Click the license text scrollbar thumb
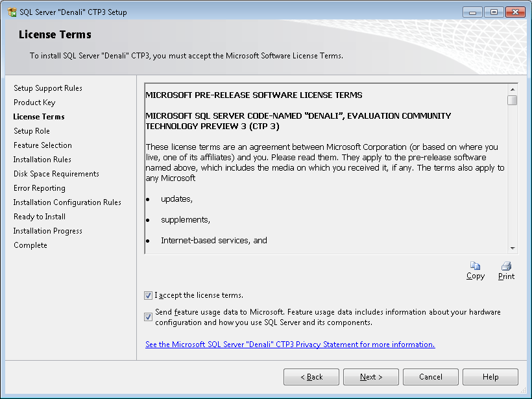The width and height of the screenshot is (532, 399). [x=513, y=100]
